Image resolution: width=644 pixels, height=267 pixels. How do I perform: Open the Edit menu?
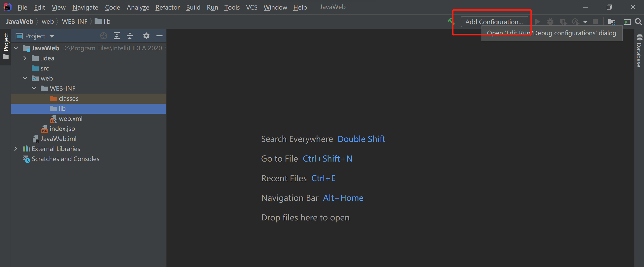click(x=39, y=7)
